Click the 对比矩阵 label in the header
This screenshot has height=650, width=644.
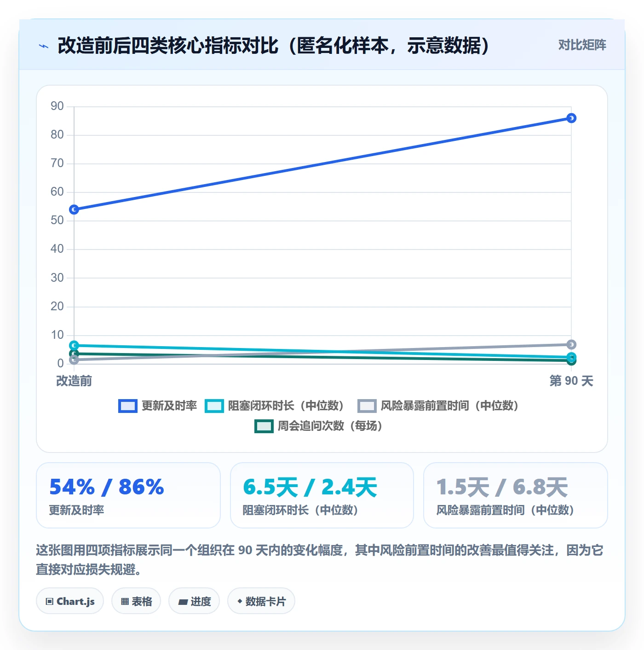coord(582,45)
